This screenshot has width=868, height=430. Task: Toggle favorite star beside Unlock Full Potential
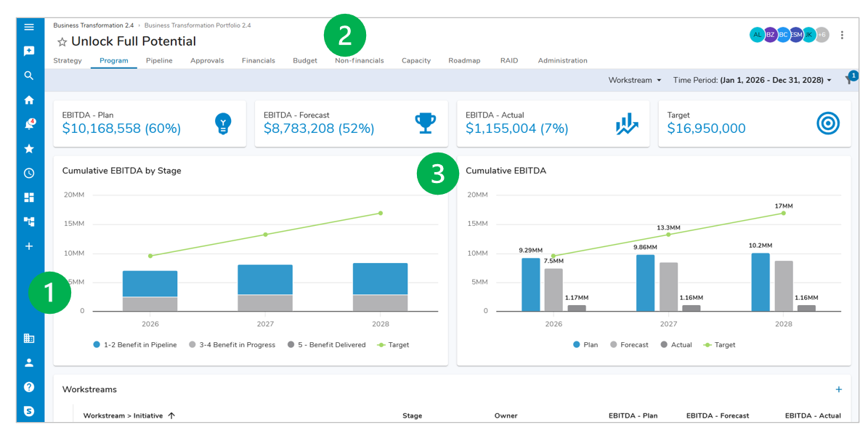[62, 42]
